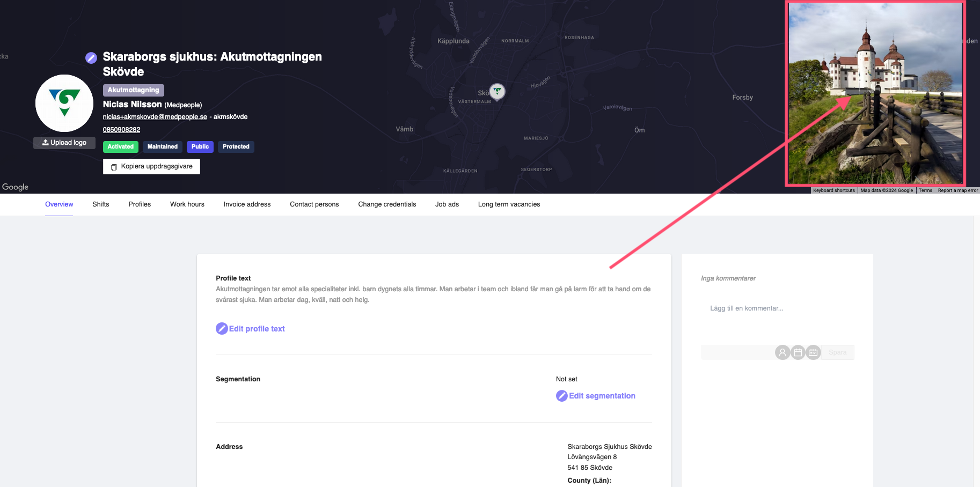This screenshot has height=487, width=980.
Task: Toggle the Protected status badge
Action: 236,146
